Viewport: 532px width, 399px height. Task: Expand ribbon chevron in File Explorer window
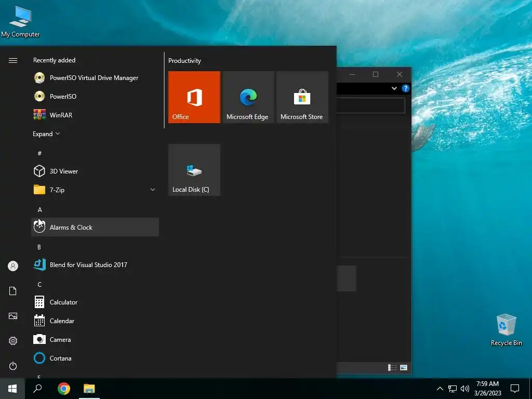coord(394,88)
